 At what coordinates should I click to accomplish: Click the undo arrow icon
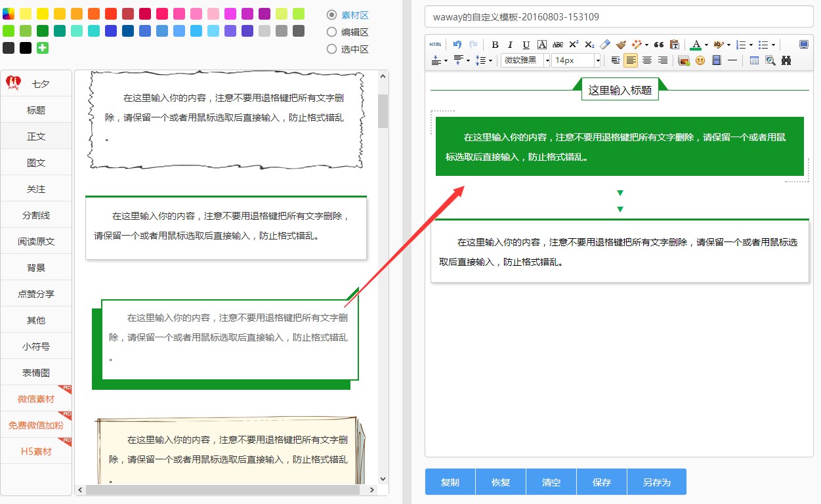tap(457, 45)
